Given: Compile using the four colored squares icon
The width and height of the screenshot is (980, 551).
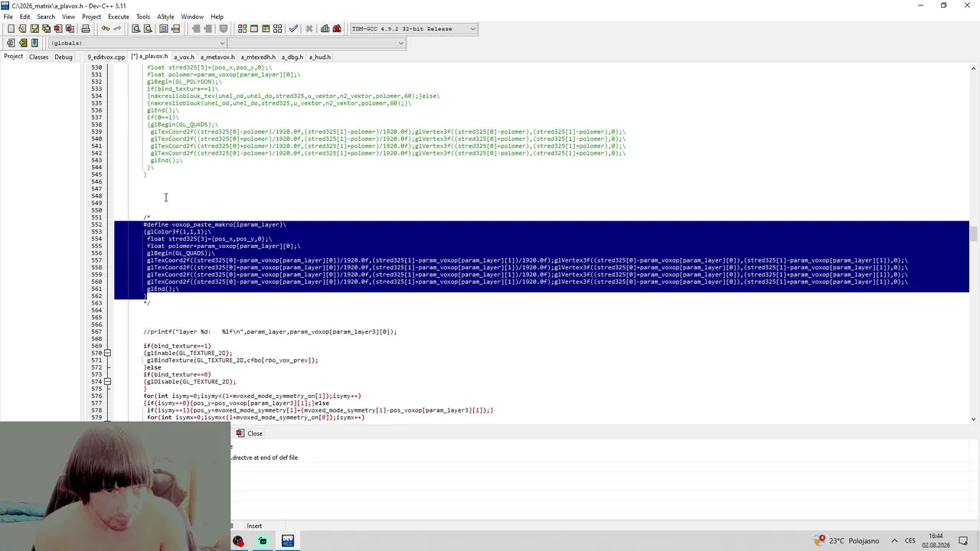Looking at the screenshot, I should [243, 29].
